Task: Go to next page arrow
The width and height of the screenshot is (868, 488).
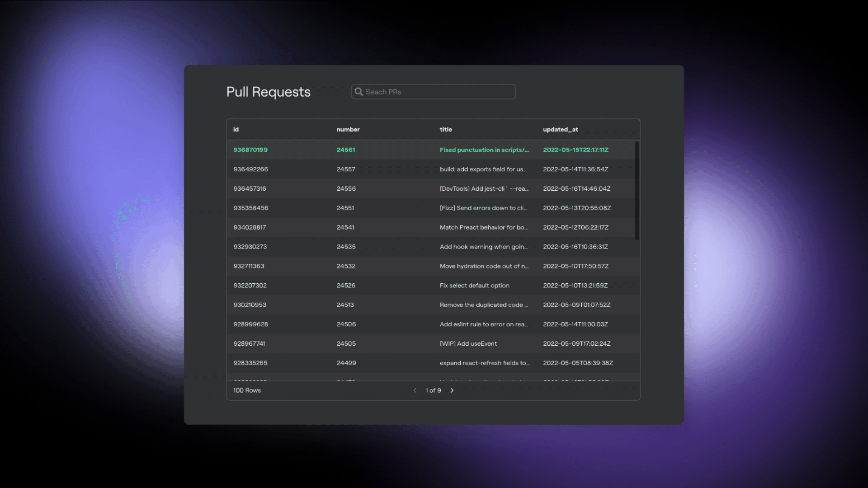Action: [452, 390]
